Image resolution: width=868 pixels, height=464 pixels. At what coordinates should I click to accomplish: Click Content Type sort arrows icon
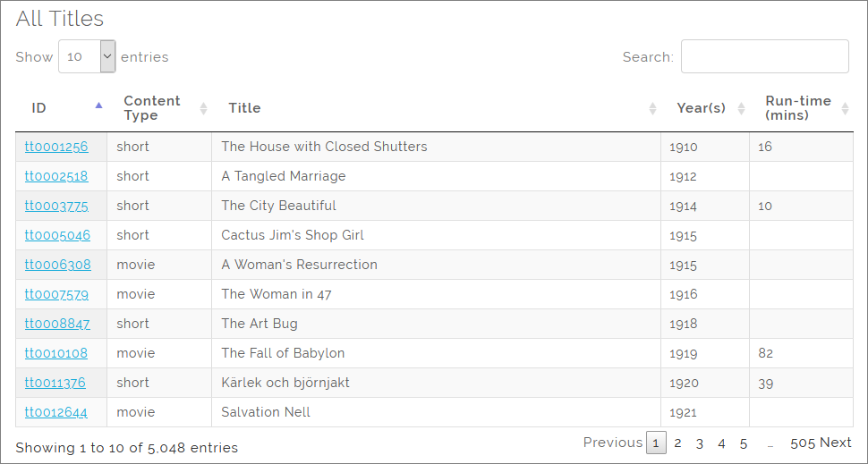(203, 108)
